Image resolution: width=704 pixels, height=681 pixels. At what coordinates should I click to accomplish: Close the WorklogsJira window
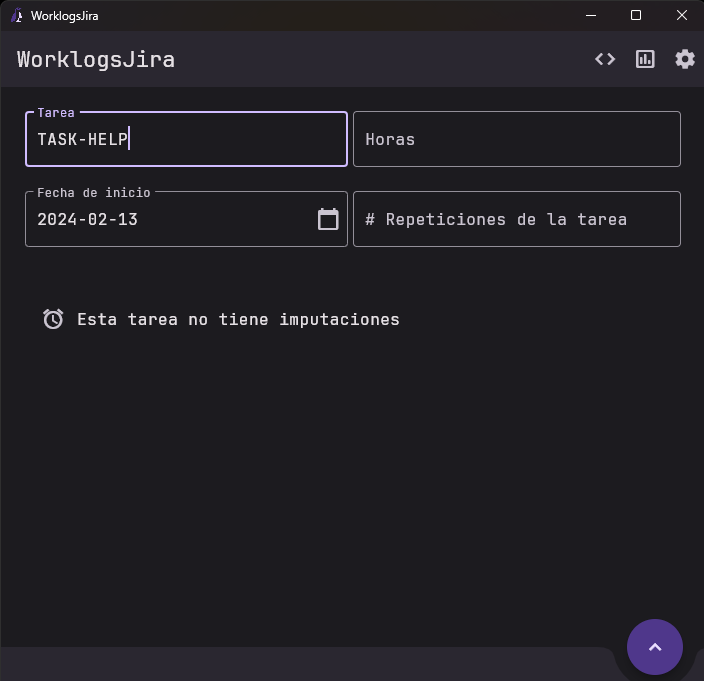[x=682, y=16]
